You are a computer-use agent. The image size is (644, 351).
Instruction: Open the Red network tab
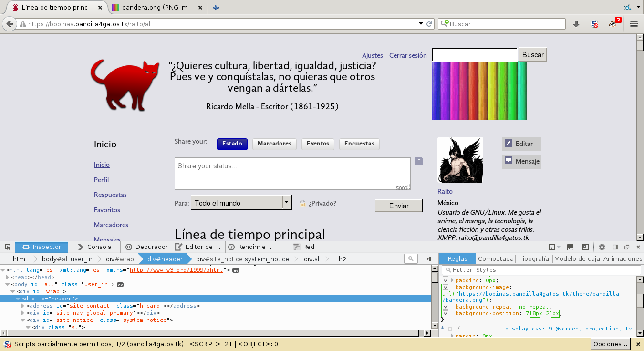click(303, 247)
